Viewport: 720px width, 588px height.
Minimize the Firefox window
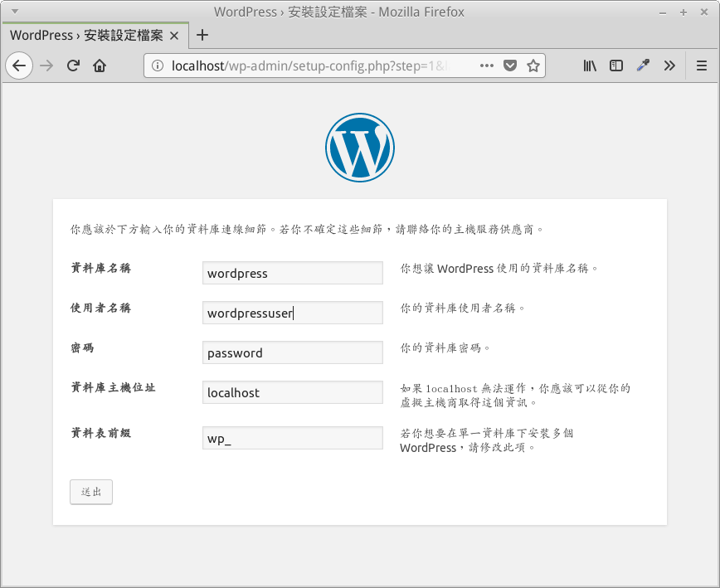coord(663,12)
